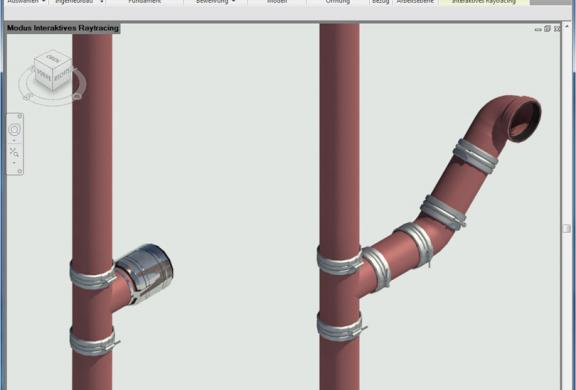The image size is (576, 390).
Task: Click the Modus Interaktives Raytracing label
Action: coord(63,28)
